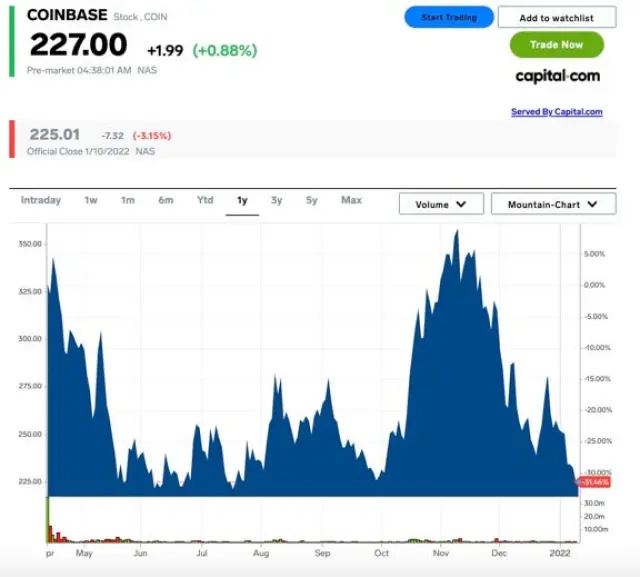The height and width of the screenshot is (577, 640).
Task: Add Coinbase stock to watchlist
Action: (x=556, y=18)
